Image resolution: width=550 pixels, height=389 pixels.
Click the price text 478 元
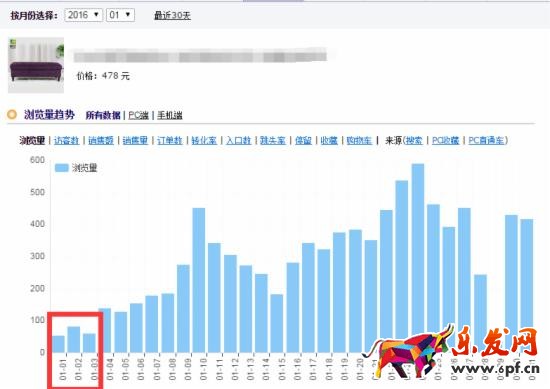(116, 76)
